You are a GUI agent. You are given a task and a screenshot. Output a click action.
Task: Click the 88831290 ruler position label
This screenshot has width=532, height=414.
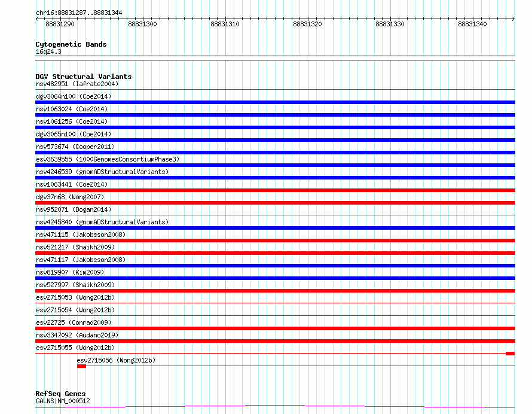(x=60, y=24)
